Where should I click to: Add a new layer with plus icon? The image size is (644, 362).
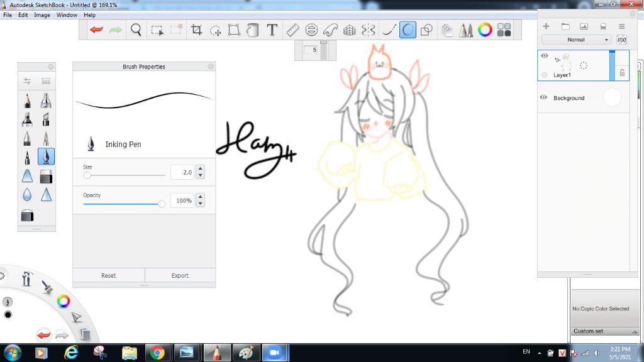546,26
